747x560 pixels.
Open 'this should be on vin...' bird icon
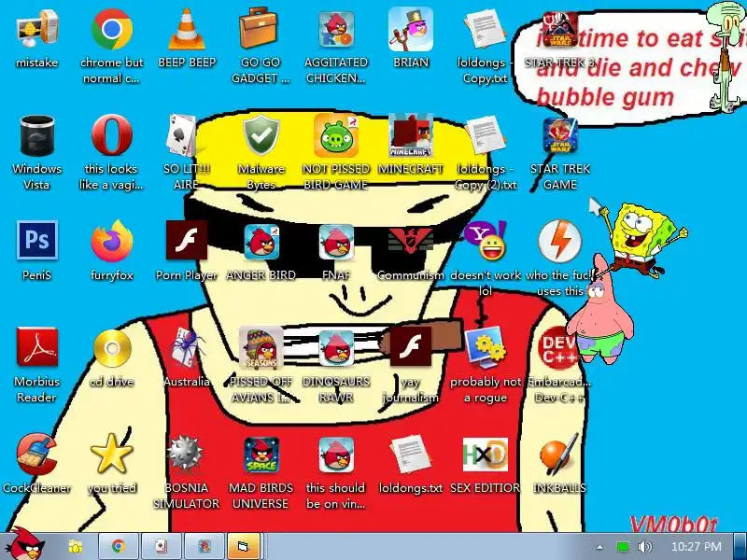click(x=336, y=455)
